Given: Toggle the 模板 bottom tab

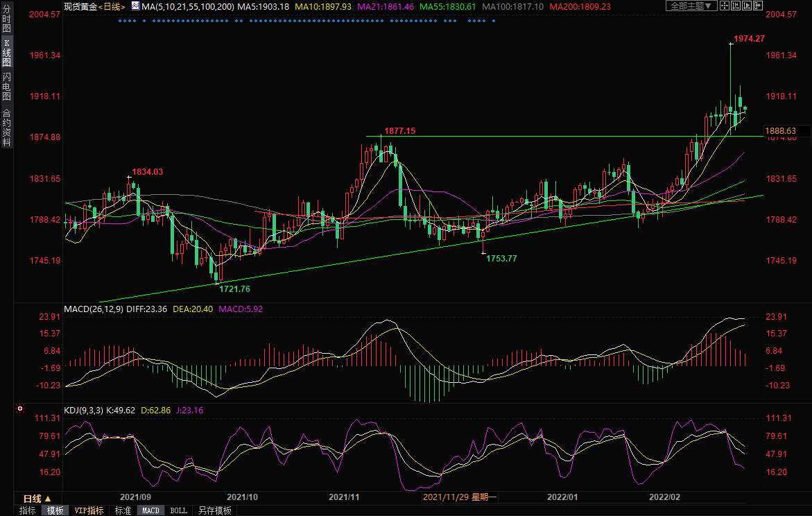Looking at the screenshot, I should click(55, 510).
